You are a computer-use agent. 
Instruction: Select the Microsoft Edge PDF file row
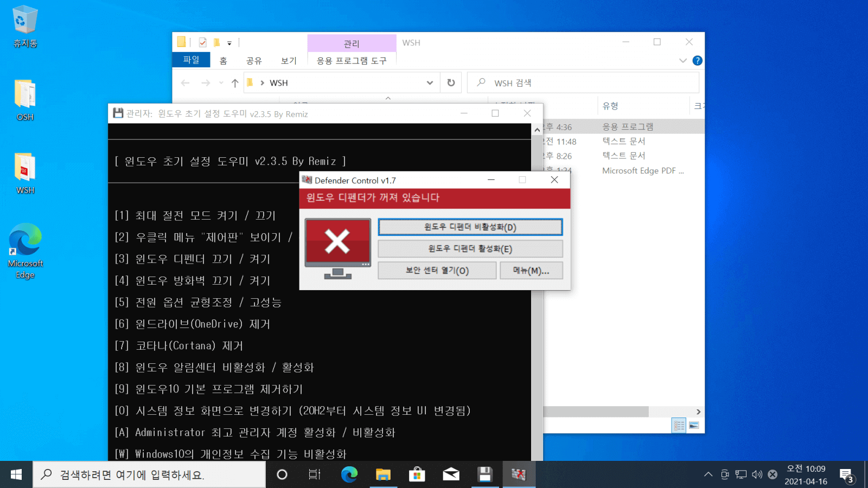(x=624, y=170)
